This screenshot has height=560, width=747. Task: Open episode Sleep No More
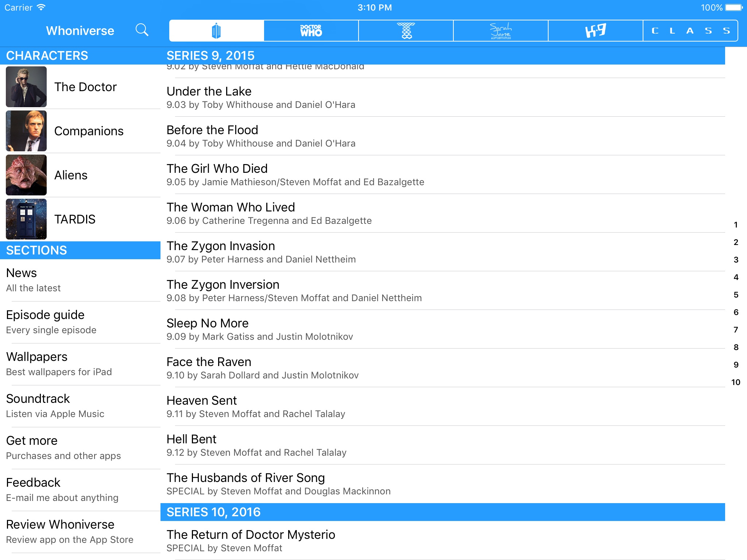tap(443, 329)
